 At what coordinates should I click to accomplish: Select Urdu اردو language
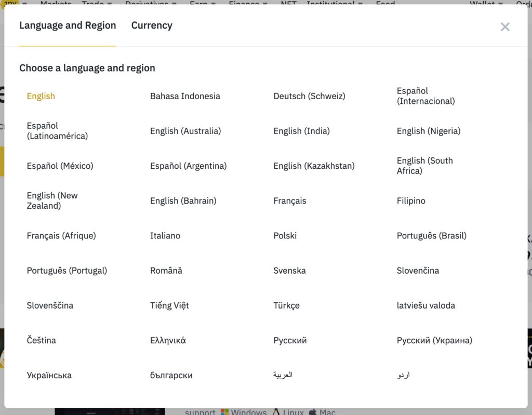(x=403, y=376)
